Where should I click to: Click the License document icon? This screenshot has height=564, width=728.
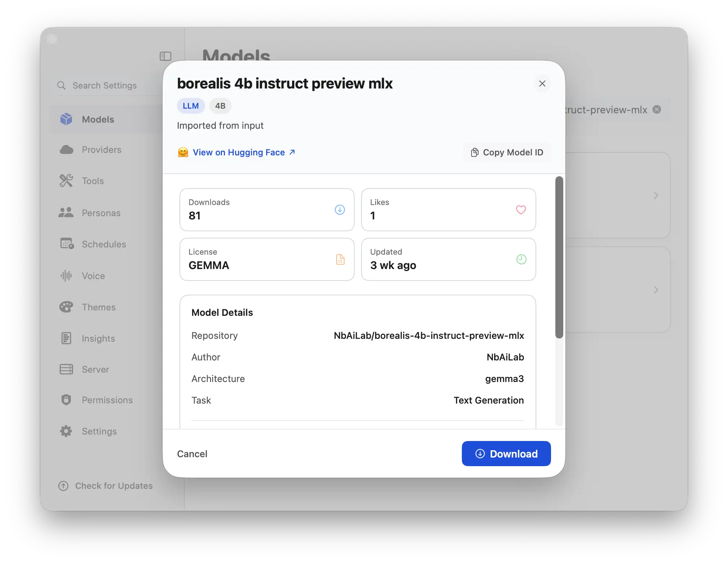pyautogui.click(x=340, y=259)
